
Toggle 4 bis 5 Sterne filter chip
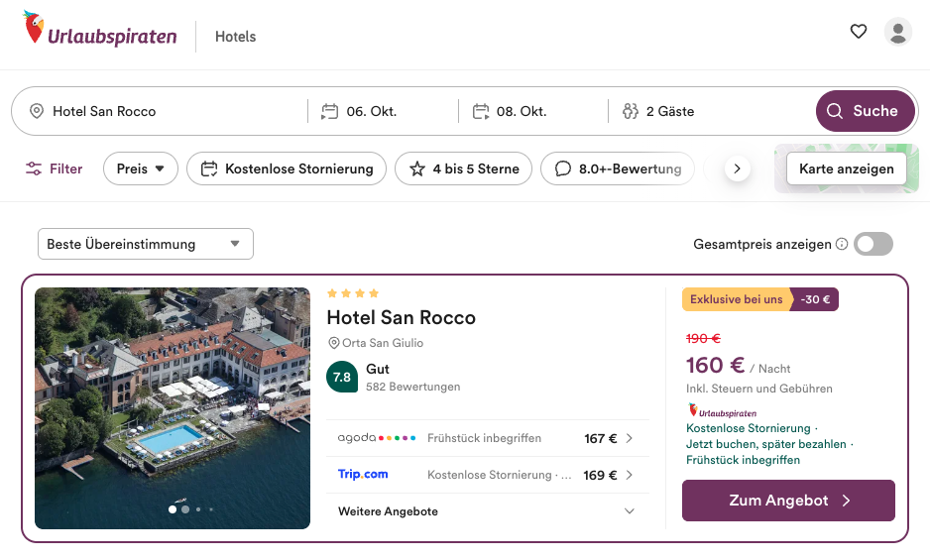pyautogui.click(x=463, y=168)
